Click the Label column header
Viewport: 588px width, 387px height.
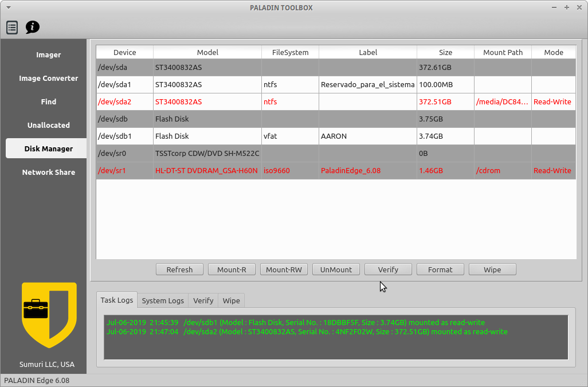(x=368, y=53)
